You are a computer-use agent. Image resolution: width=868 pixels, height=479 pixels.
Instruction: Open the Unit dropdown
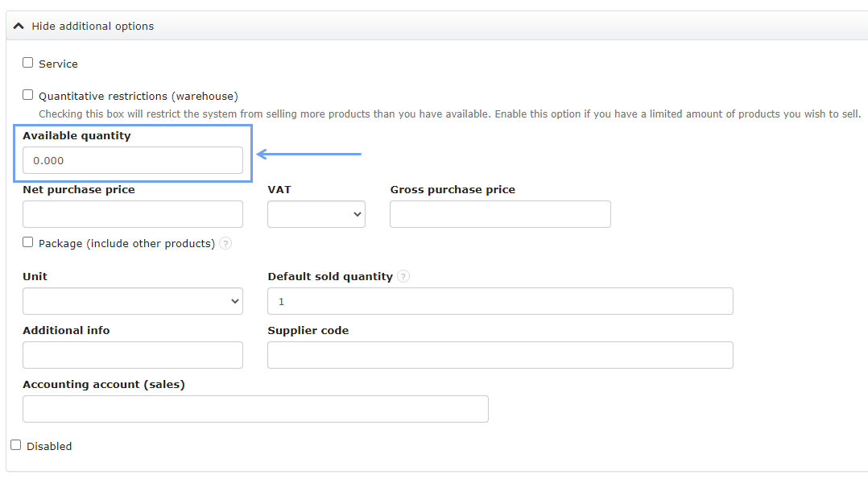133,301
